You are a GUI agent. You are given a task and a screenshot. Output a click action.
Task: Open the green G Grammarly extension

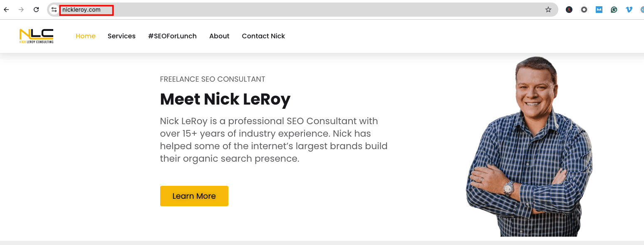tap(614, 10)
